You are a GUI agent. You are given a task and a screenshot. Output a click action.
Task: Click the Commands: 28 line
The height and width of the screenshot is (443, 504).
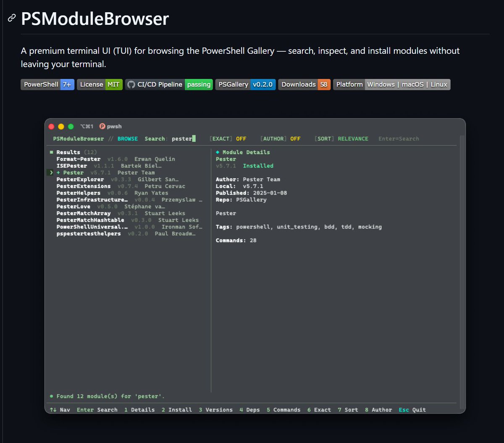pyautogui.click(x=236, y=241)
